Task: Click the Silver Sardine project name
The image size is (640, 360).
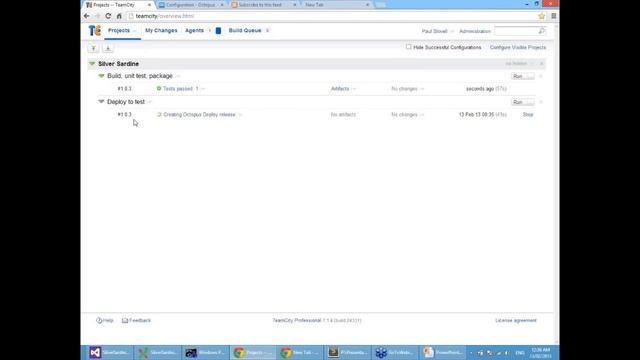Action: point(118,64)
